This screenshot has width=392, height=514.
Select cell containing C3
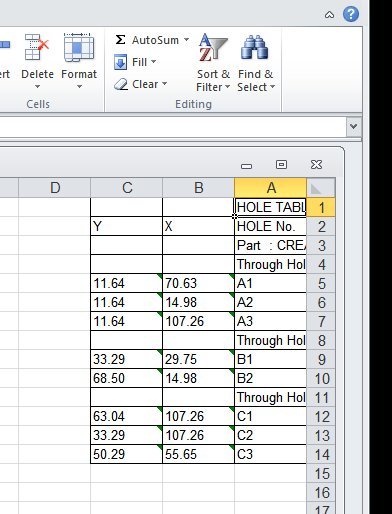[270, 454]
